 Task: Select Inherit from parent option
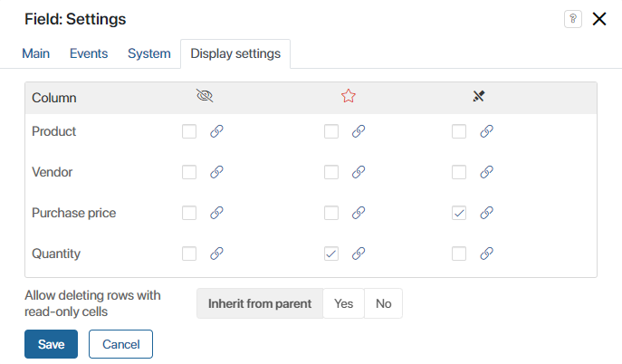tap(260, 303)
